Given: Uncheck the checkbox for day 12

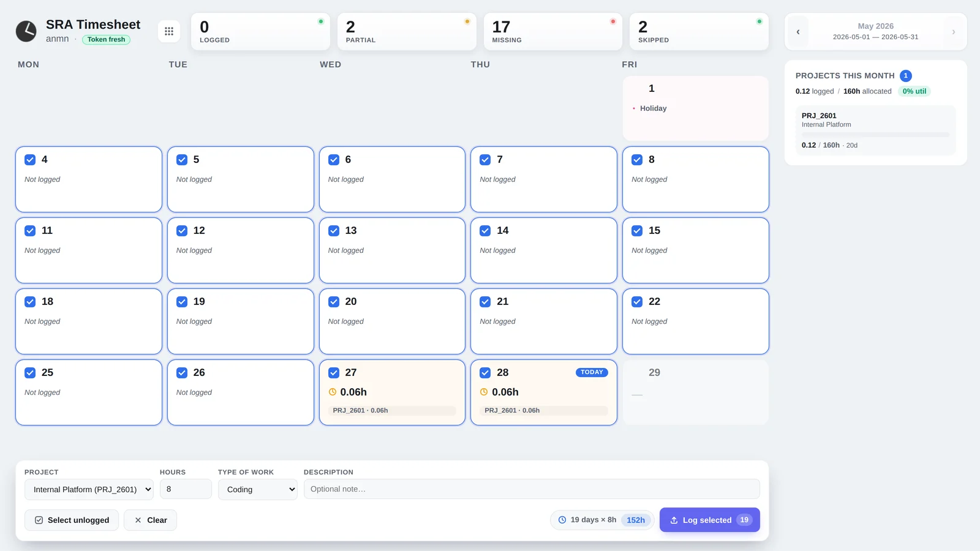Looking at the screenshot, I should pos(182,231).
